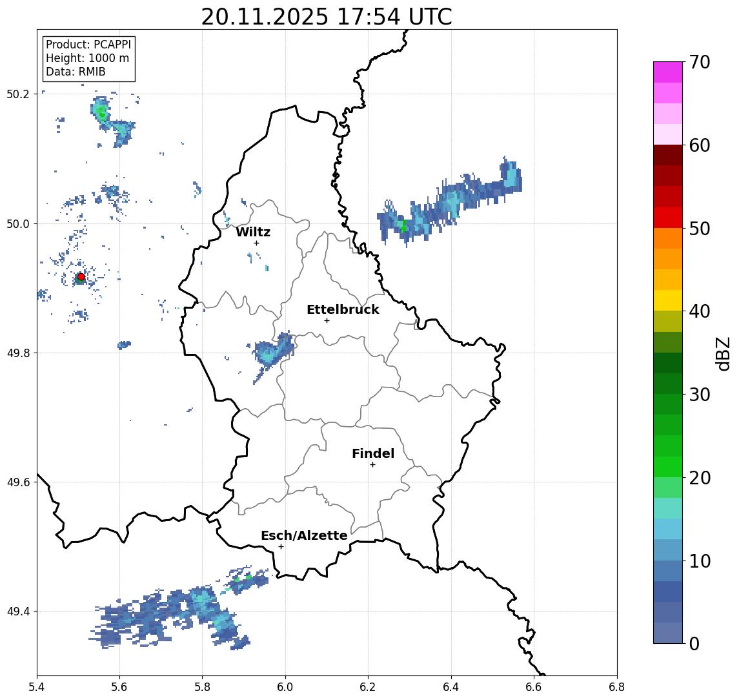Click the "Data: RMIB" text line
Screen dimensions: 739x700
76,72
